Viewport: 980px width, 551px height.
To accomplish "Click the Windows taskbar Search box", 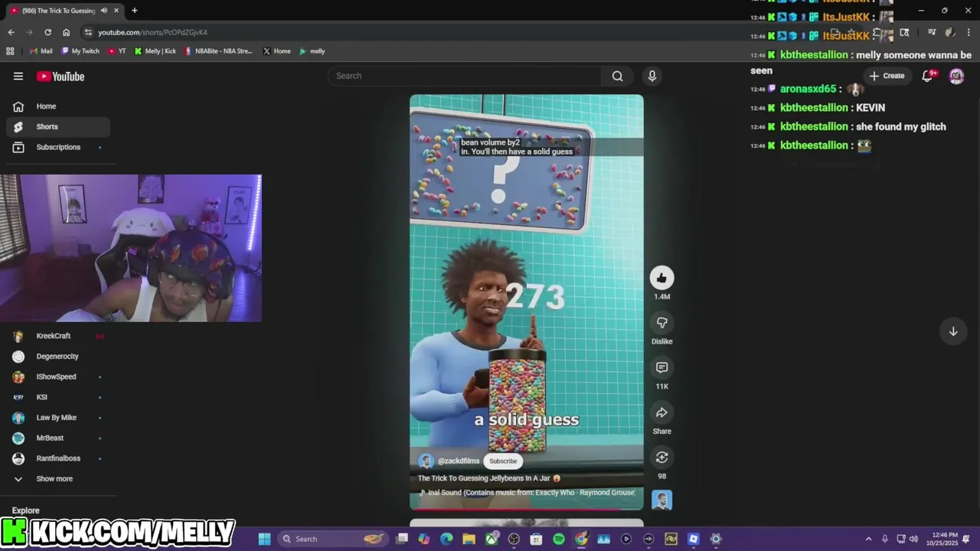I will click(x=334, y=539).
